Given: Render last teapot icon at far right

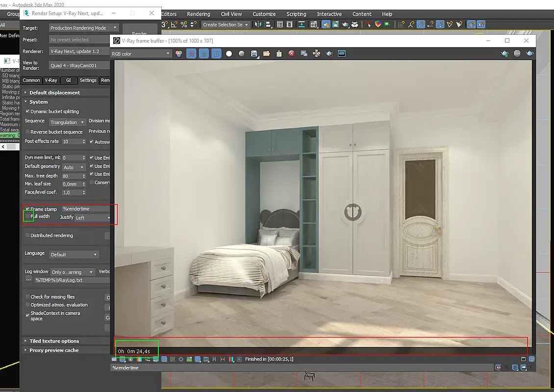Looking at the screenshot, I should (529, 54).
